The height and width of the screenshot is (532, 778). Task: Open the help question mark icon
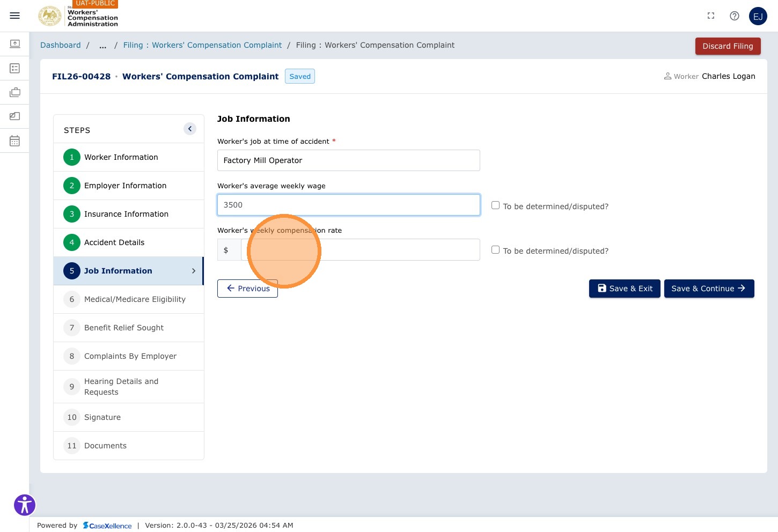tap(735, 16)
